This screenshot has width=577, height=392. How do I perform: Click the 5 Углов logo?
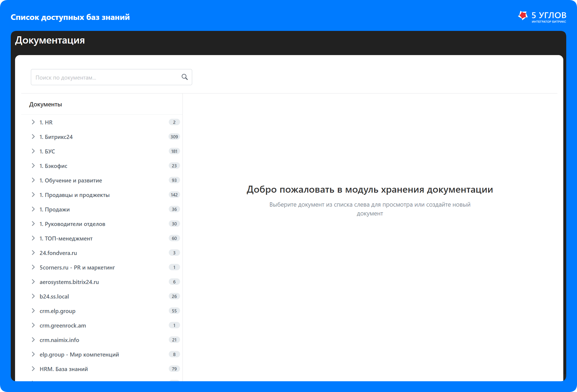(x=542, y=17)
